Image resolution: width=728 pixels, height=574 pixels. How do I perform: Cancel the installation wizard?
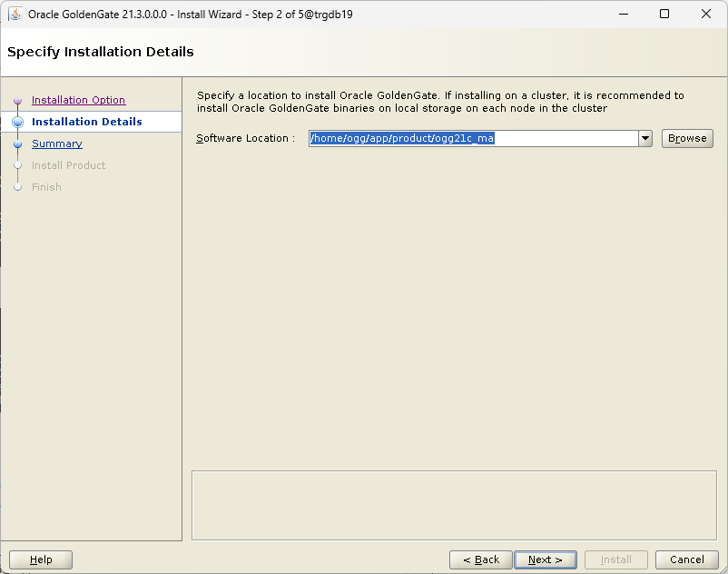686,559
